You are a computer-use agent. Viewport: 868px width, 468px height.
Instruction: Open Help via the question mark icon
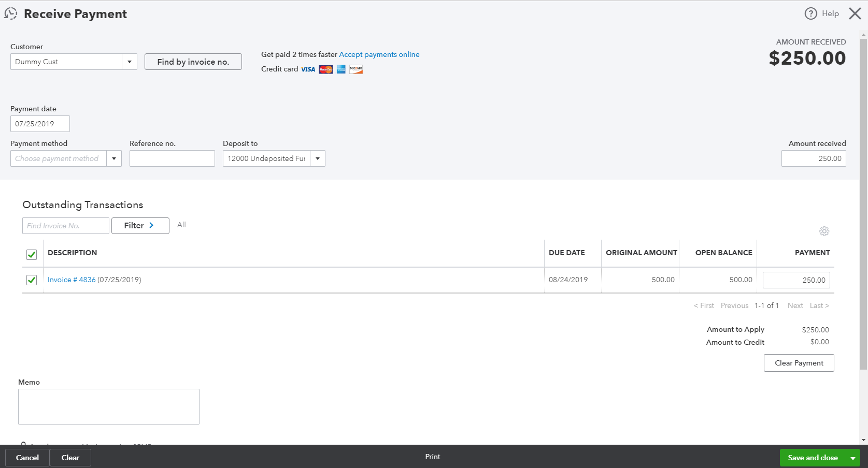pyautogui.click(x=810, y=13)
